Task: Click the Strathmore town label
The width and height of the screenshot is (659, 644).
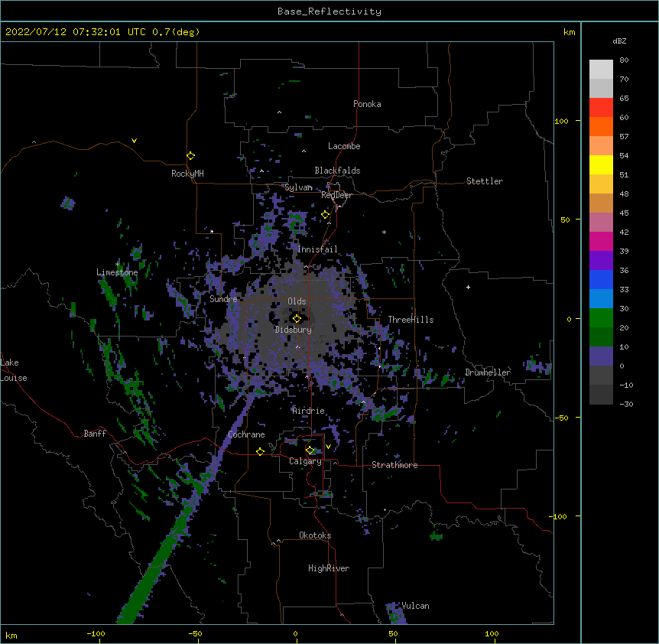Action: click(x=394, y=465)
